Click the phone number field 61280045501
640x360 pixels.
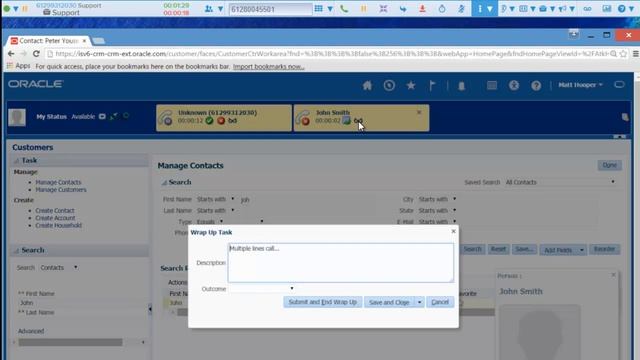click(x=270, y=9)
